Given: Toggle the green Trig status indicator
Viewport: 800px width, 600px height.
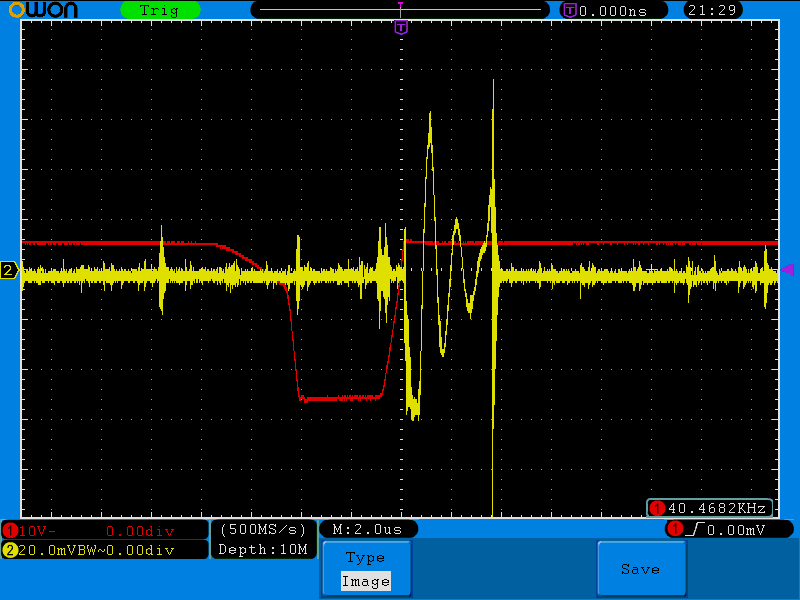Looking at the screenshot, I should point(159,10).
